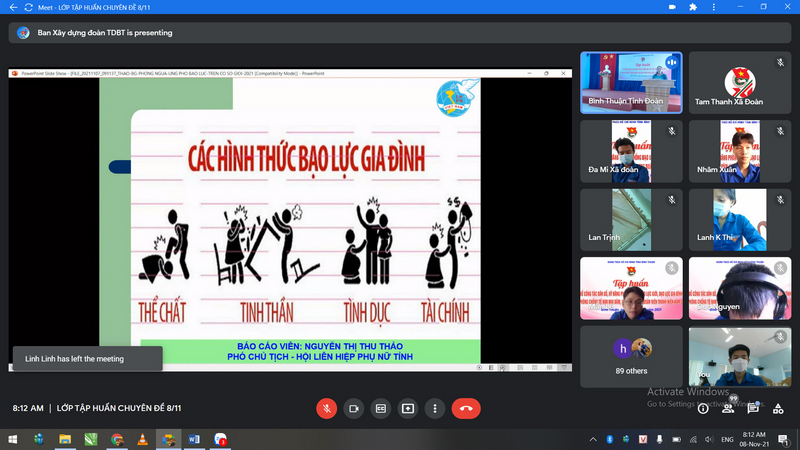Open Chrome three-dot menu
Viewport: 800px width, 450px height.
click(x=716, y=8)
